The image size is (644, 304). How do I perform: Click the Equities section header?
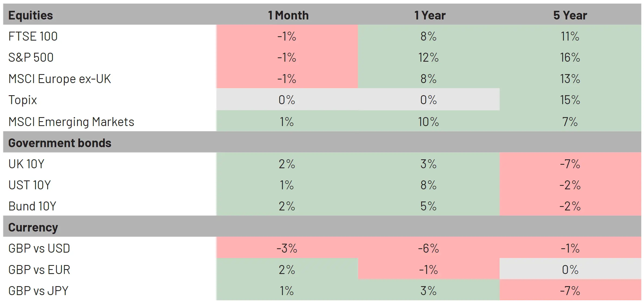(x=31, y=15)
